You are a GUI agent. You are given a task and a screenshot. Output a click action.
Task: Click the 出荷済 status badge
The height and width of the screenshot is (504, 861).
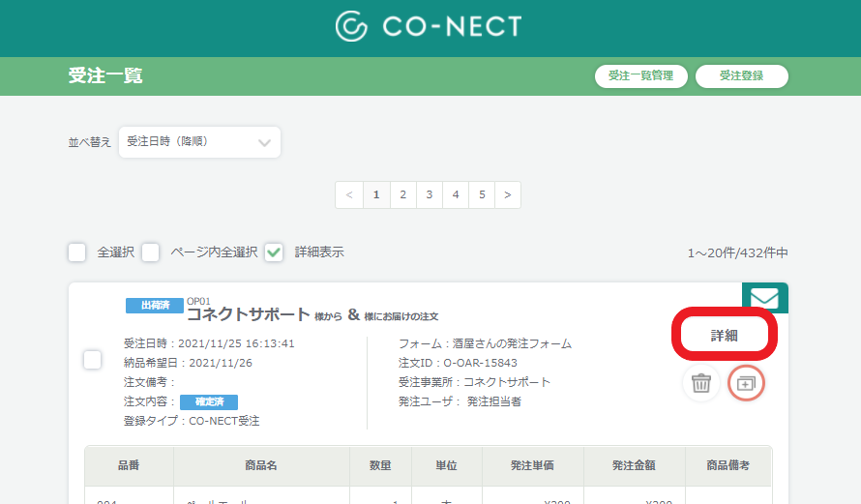(x=155, y=306)
